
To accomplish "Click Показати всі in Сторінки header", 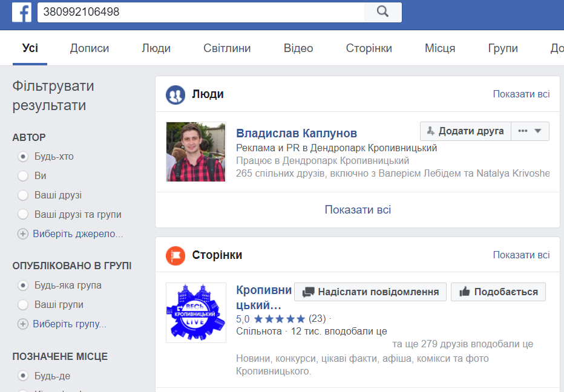I will [521, 255].
